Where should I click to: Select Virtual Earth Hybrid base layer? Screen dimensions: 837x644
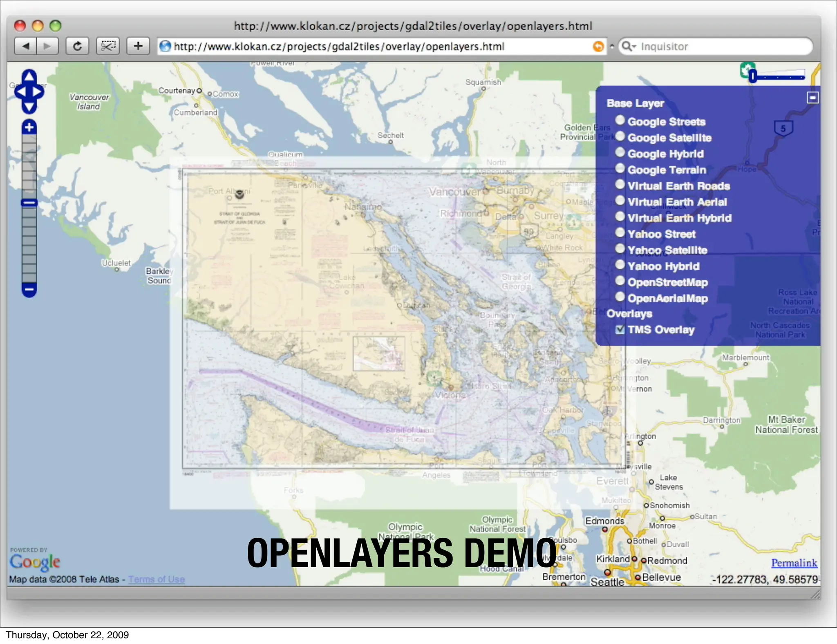point(620,216)
